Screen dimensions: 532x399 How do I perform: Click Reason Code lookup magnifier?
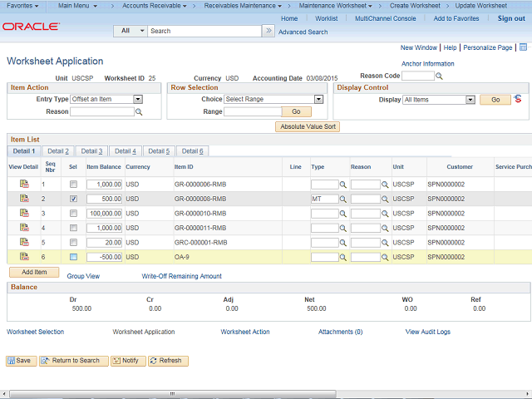click(x=440, y=76)
